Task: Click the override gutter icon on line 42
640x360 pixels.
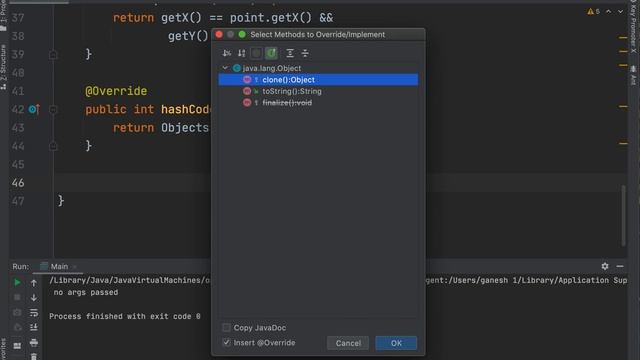Action: tap(34, 109)
